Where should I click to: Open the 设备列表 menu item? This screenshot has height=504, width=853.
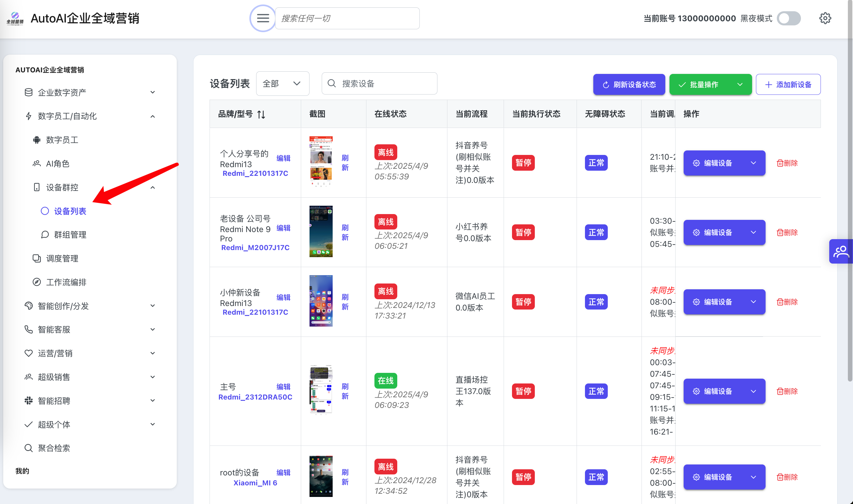pyautogui.click(x=70, y=211)
